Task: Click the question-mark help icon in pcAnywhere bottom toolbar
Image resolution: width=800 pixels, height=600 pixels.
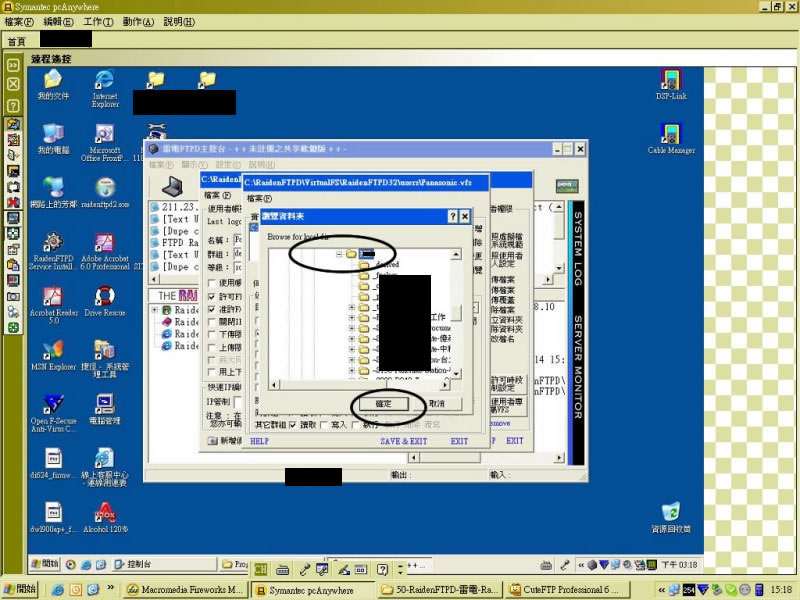Action: 382,569
